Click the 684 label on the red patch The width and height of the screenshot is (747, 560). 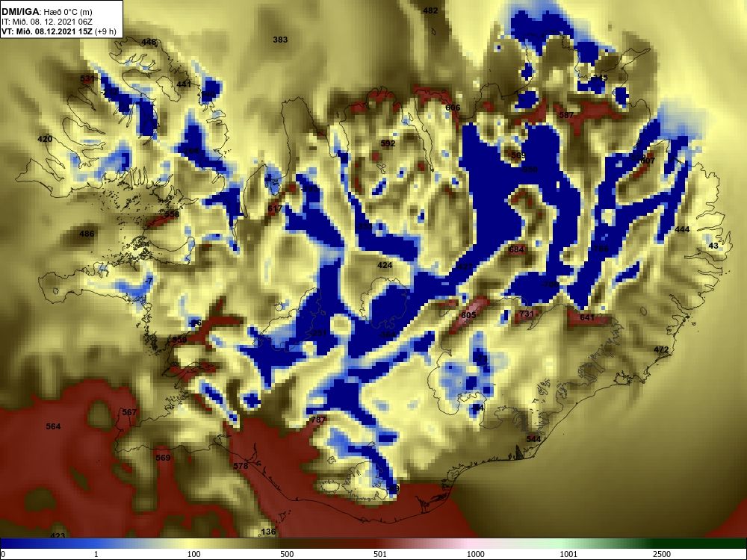coord(516,249)
